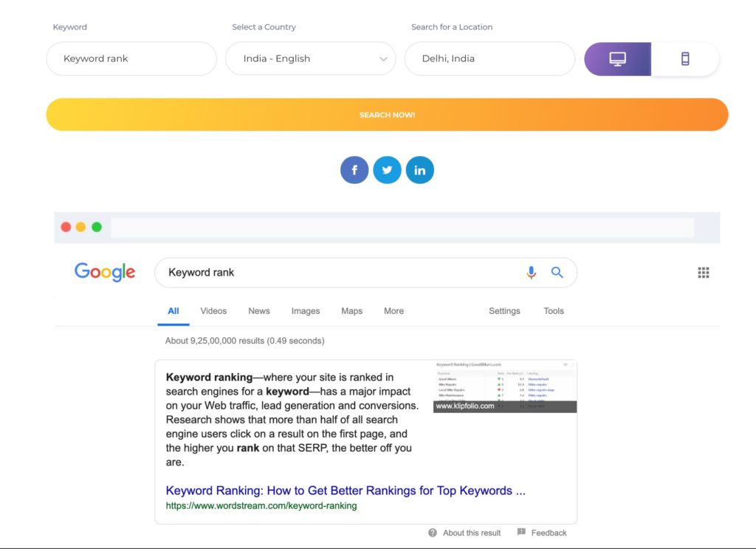Share on LinkedIn icon
The width and height of the screenshot is (756, 549).
coord(420,170)
